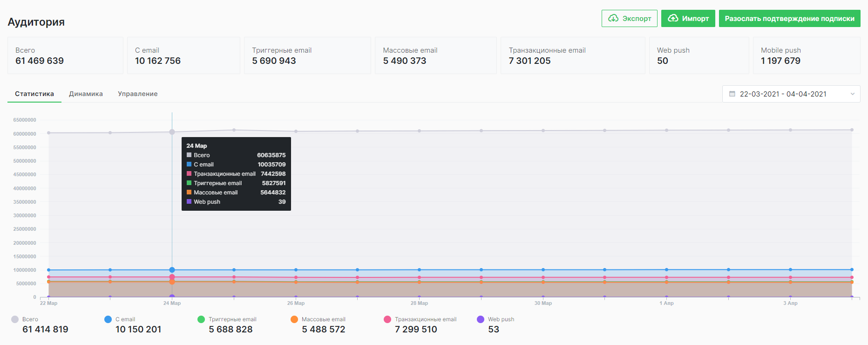
Task: Toggle Транзакционные email pink legend marker
Action: 387,319
